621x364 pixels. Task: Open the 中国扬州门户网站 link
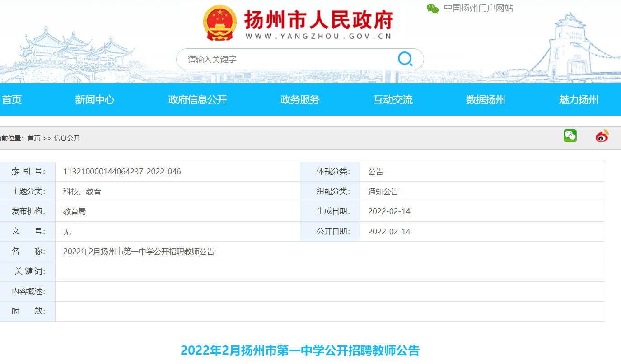pos(478,8)
